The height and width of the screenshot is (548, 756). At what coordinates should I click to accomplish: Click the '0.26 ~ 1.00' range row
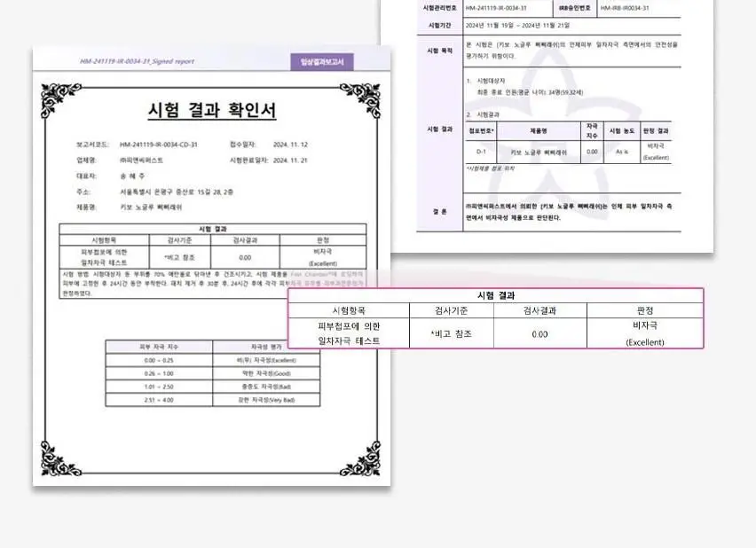(x=159, y=373)
